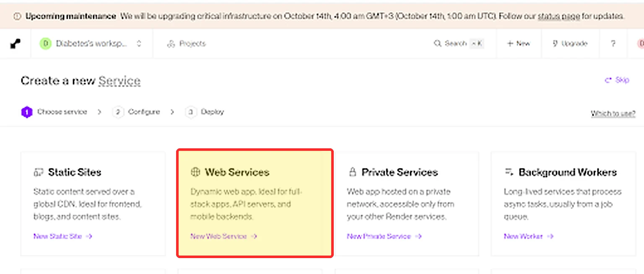Click the Private Services lock icon
Screen dimensions: 644x274
tap(353, 172)
